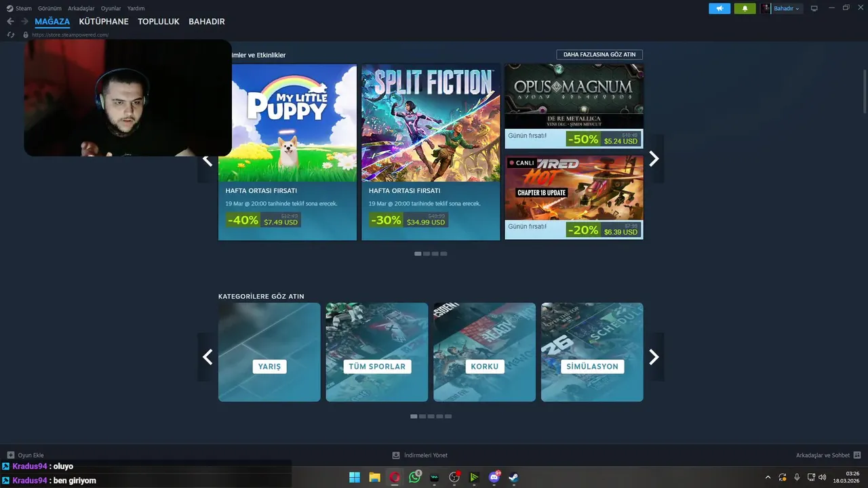Click the blue announcements megaphone icon

[x=719, y=9]
